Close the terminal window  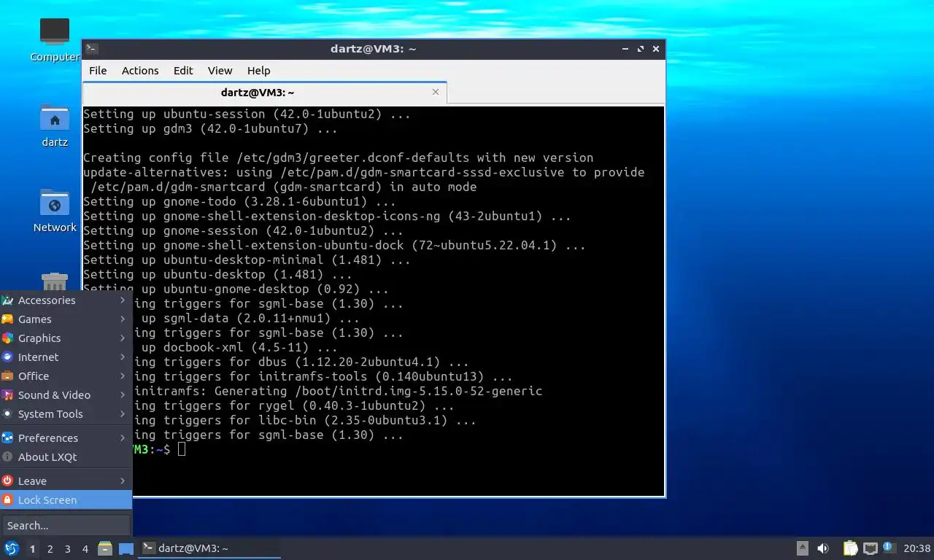[656, 49]
